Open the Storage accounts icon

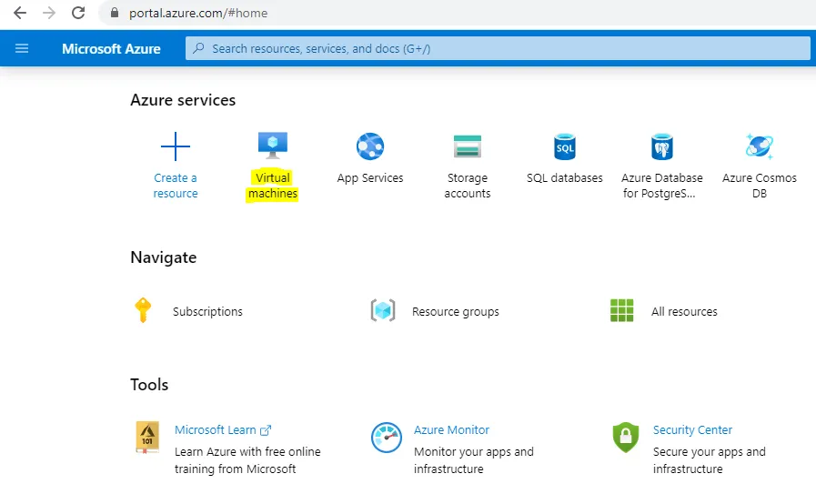click(x=468, y=146)
